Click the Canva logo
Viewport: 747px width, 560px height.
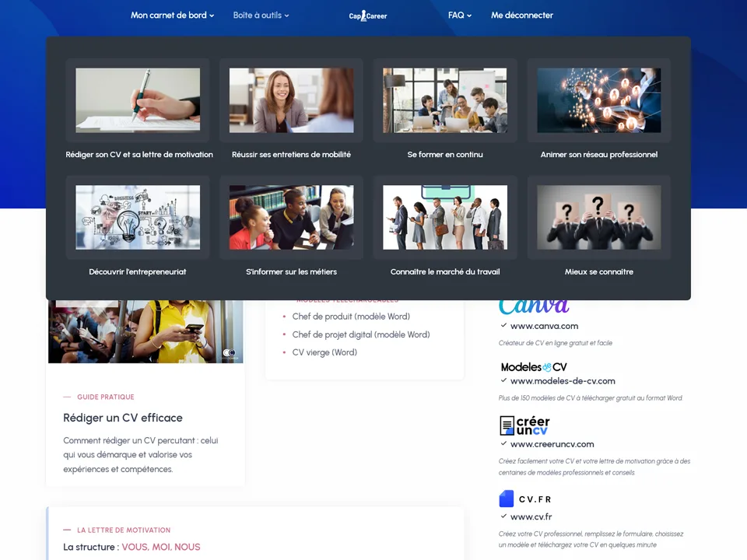click(534, 306)
